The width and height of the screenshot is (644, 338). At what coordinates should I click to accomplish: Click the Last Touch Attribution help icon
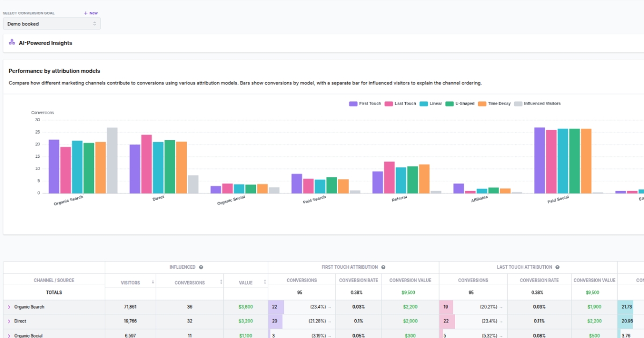pyautogui.click(x=557, y=267)
